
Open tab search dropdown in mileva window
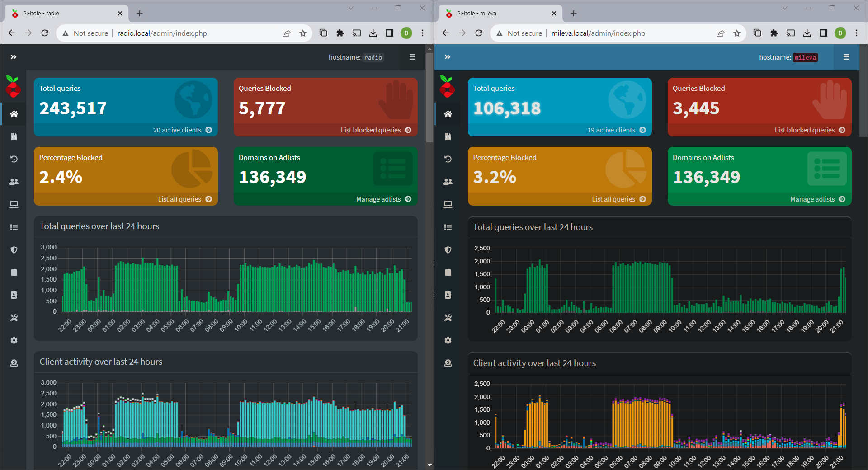[x=785, y=8]
